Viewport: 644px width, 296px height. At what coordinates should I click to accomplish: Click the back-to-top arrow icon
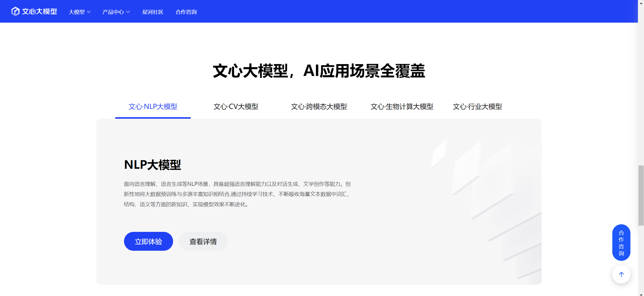[x=621, y=274]
